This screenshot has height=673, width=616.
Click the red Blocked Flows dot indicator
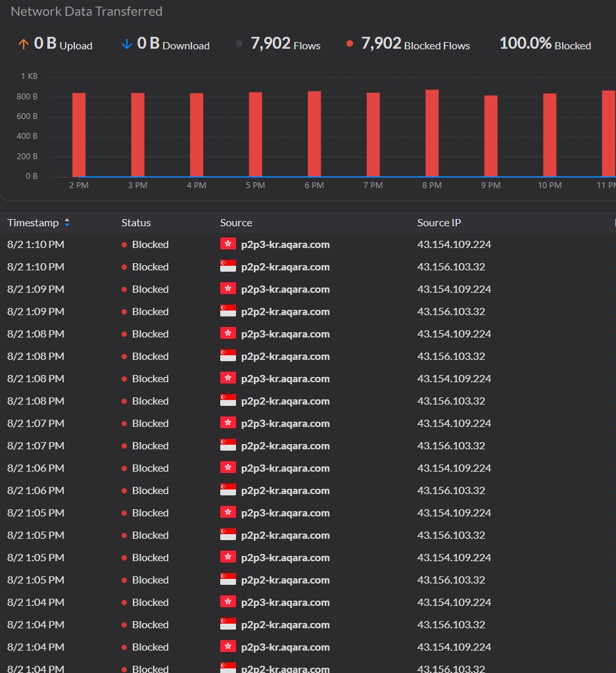350,43
